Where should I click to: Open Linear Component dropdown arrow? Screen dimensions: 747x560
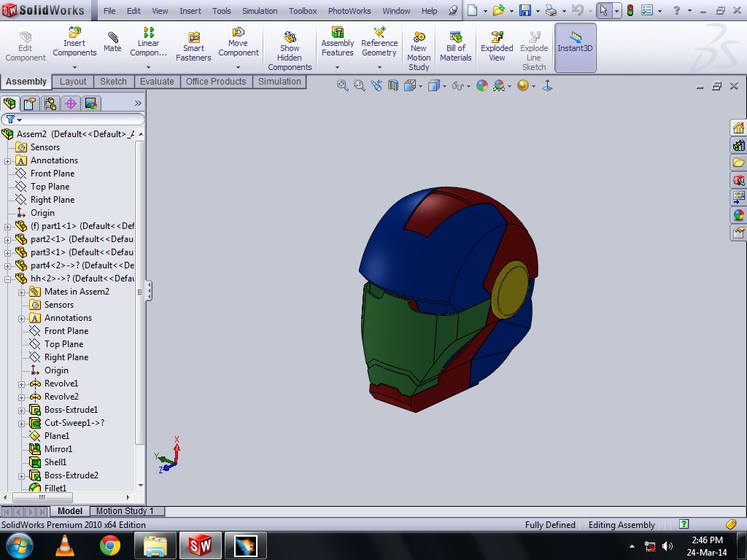pos(148,68)
